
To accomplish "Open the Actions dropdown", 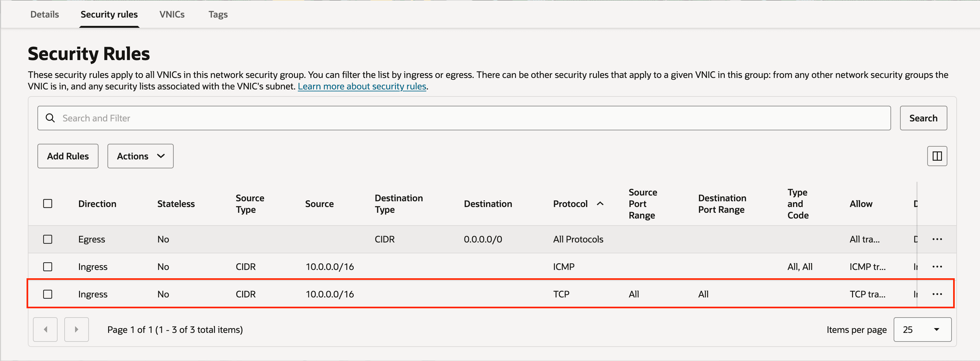I will (140, 156).
